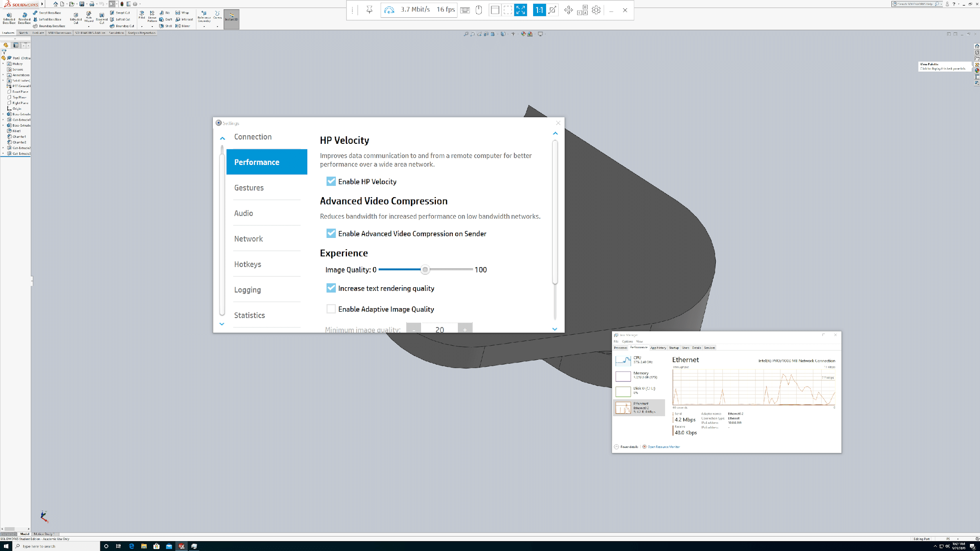Select Disk 0 in Task Manager list
The height and width of the screenshot is (551, 980).
point(639,391)
